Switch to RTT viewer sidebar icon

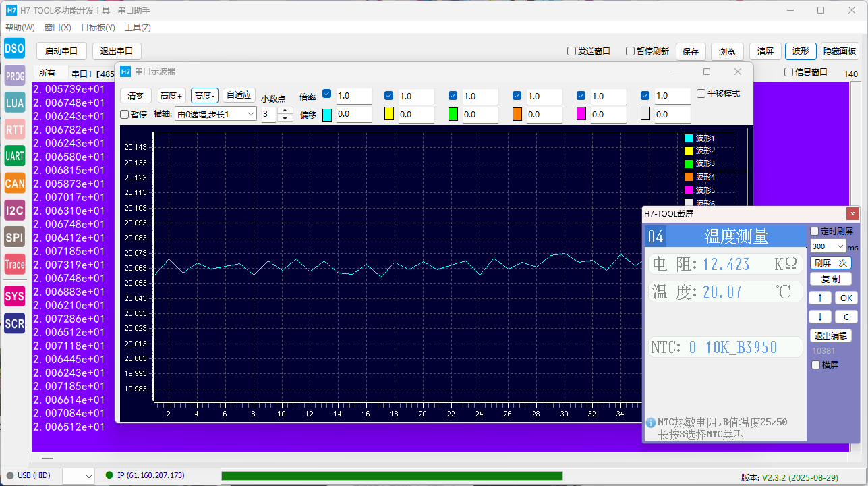tap(15, 130)
